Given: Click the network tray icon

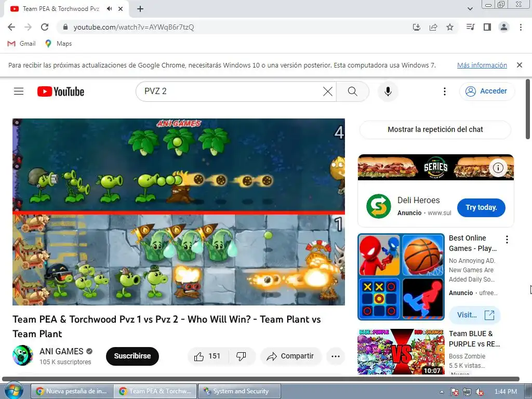Looking at the screenshot, I should 467,392.
